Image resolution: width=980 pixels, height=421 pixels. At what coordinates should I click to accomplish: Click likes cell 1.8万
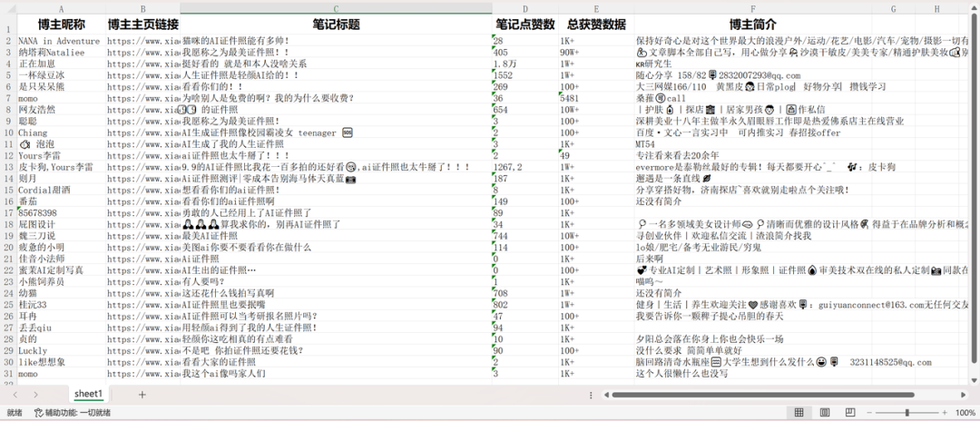[x=525, y=64]
